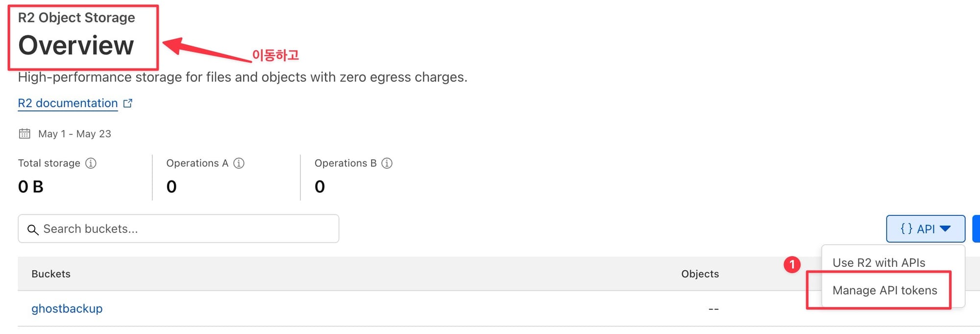Expand the API dropdown caret arrow
Image resolution: width=980 pixels, height=334 pixels.
click(946, 229)
